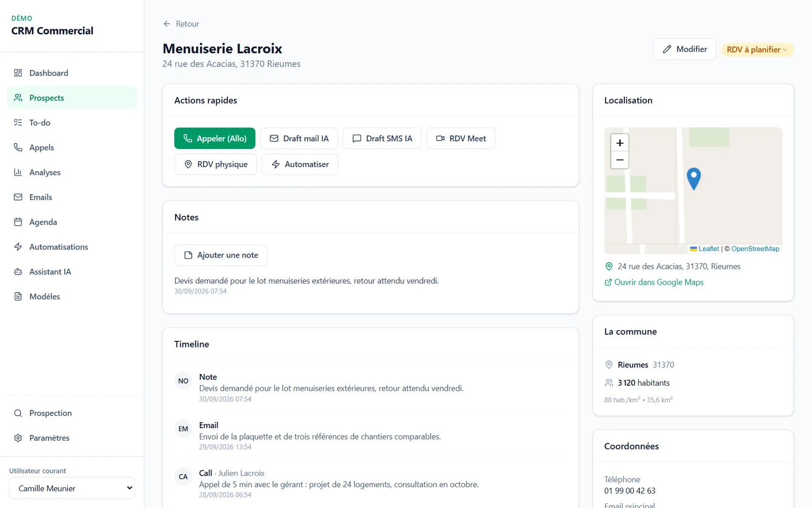This screenshot has height=508, width=812.
Task: Click the Retour link
Action: pyautogui.click(x=181, y=24)
